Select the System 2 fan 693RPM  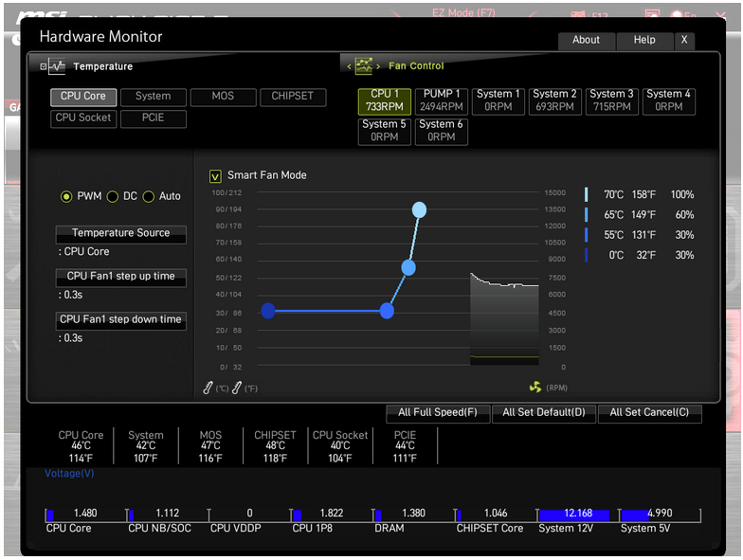pos(555,100)
